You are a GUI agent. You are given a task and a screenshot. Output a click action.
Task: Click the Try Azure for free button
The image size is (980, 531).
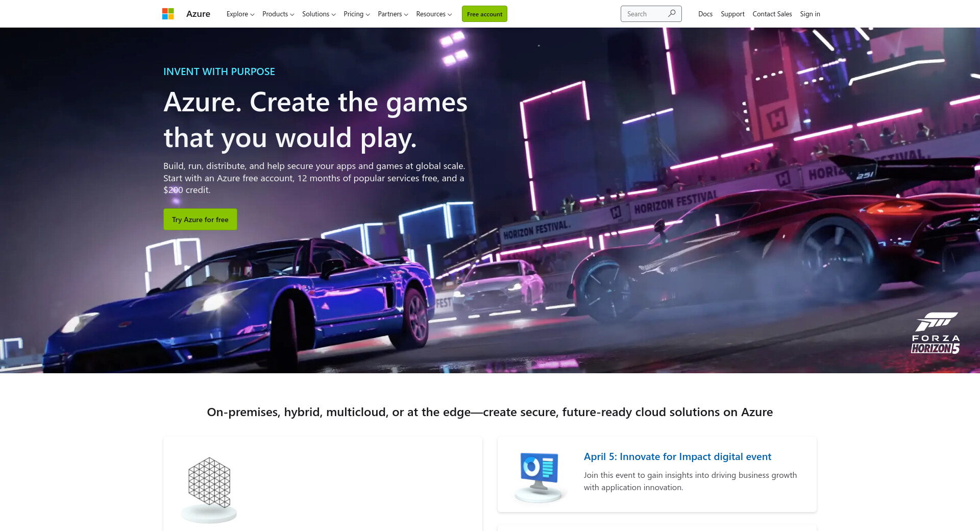[200, 219]
